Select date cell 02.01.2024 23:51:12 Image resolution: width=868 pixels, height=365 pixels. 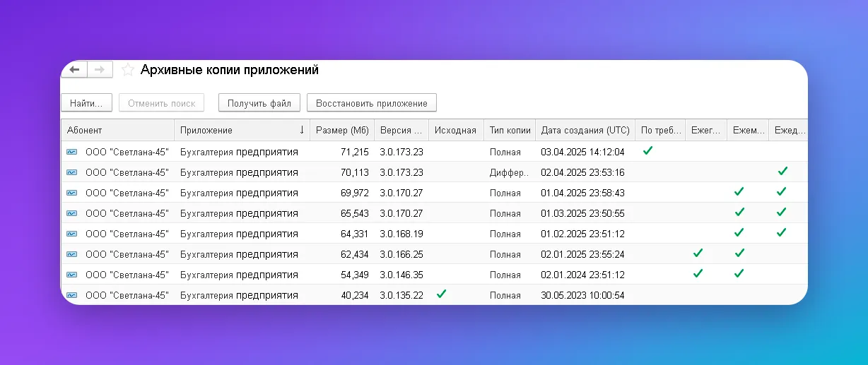(582, 275)
